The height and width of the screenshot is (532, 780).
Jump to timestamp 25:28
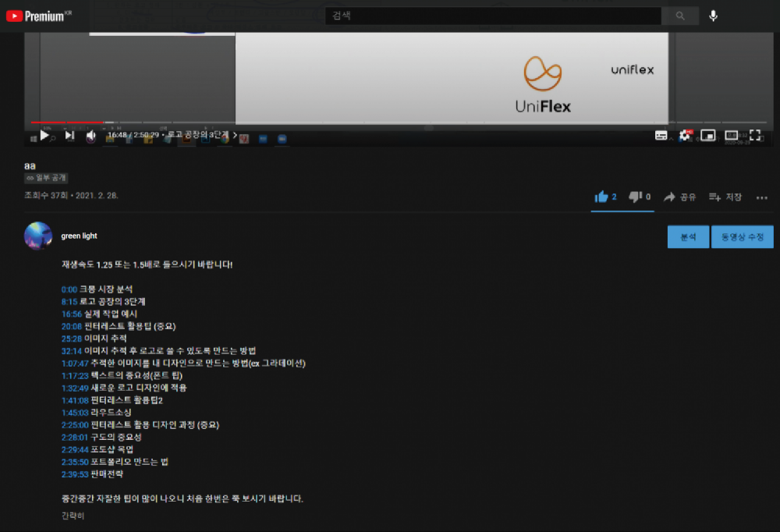72,339
